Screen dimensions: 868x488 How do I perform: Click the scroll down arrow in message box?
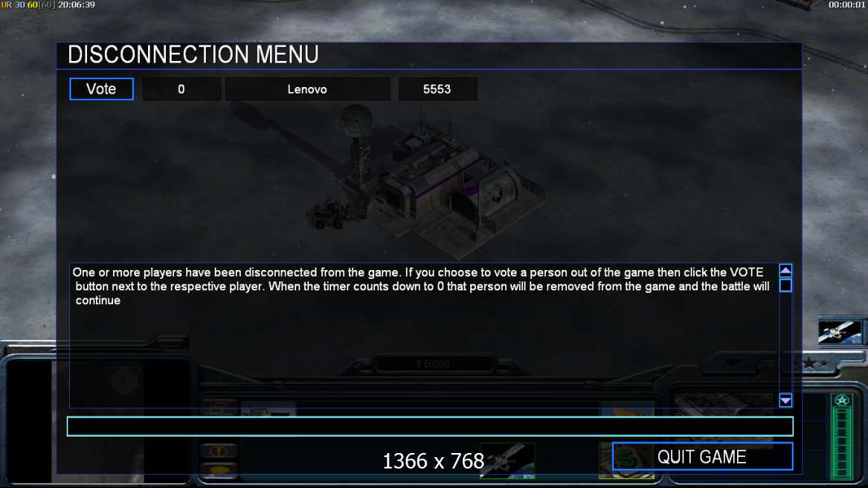tap(785, 400)
